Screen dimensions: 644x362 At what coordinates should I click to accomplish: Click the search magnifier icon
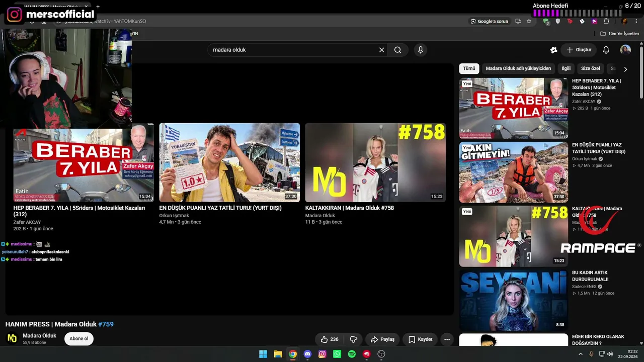(397, 50)
